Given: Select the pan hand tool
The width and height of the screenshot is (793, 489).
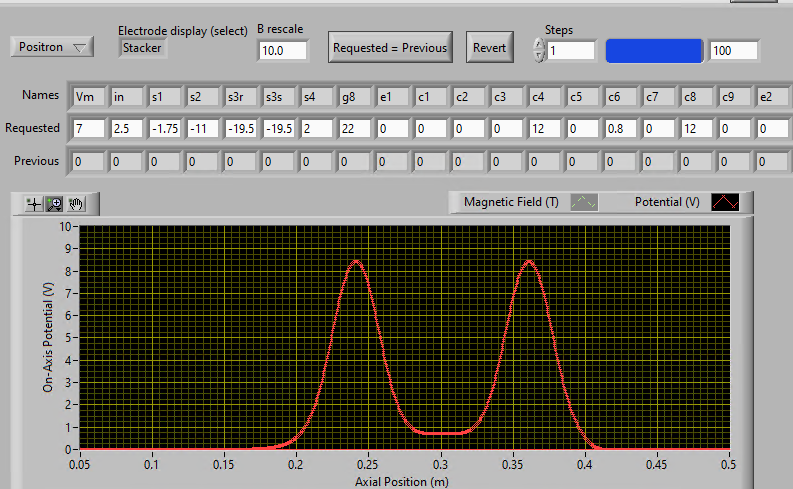Looking at the screenshot, I should pyautogui.click(x=76, y=204).
